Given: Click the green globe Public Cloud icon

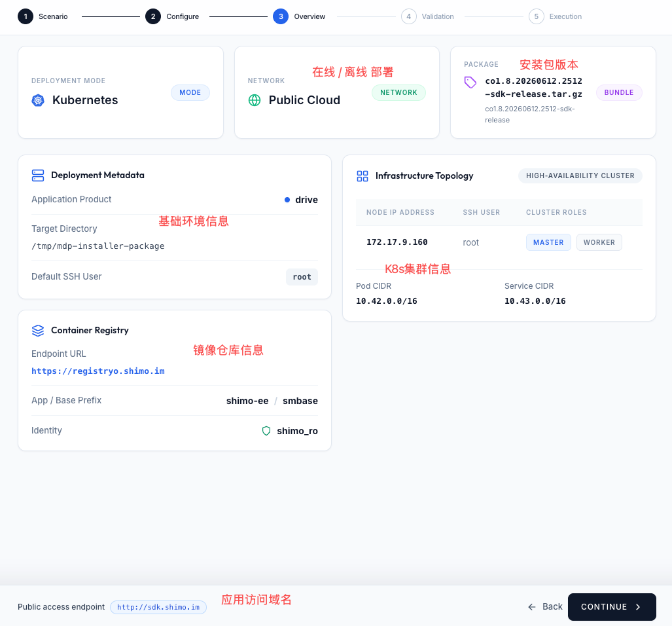Looking at the screenshot, I should 255,100.
